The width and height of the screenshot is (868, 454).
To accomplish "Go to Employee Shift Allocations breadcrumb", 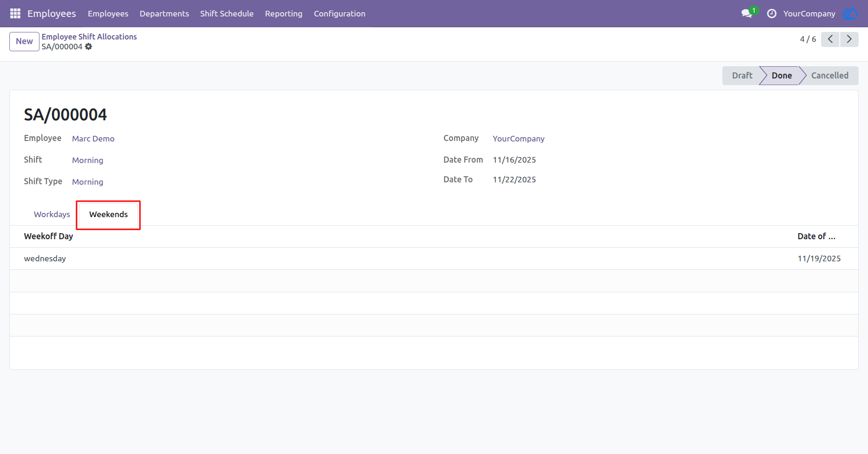I will click(x=89, y=37).
